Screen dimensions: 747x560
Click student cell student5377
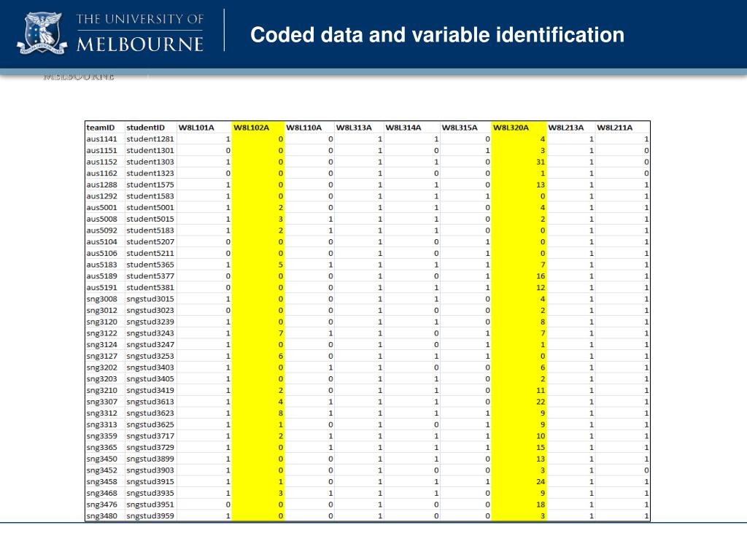(x=150, y=276)
